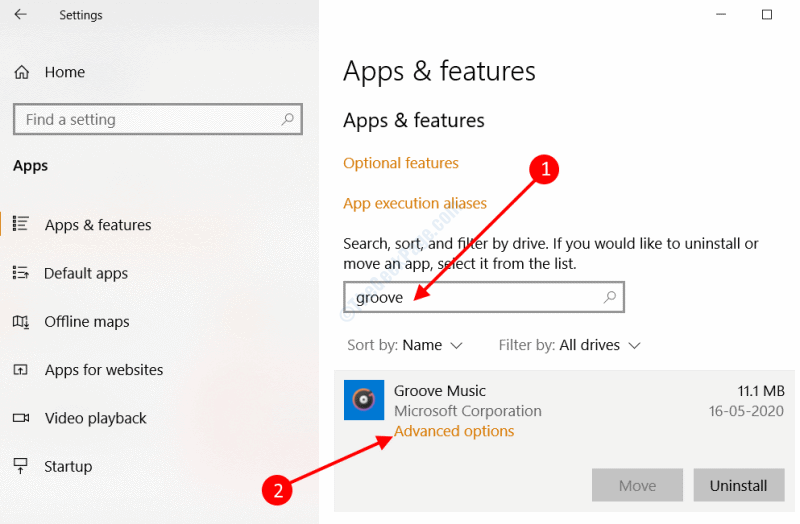Click the Offline maps map icon

point(21,321)
